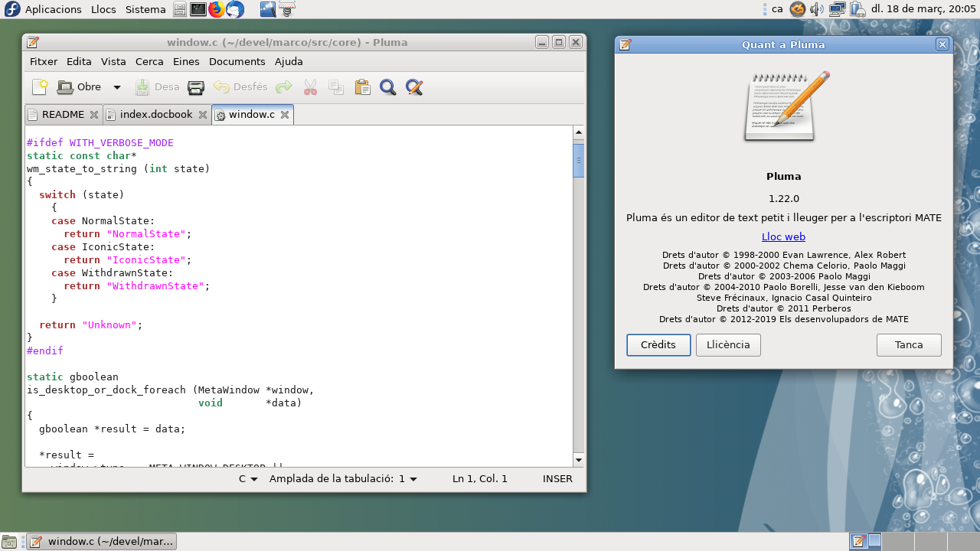Screen dimensions: 980x551
Task: Launch the terminal from top panel
Action: pyautogui.click(x=198, y=9)
